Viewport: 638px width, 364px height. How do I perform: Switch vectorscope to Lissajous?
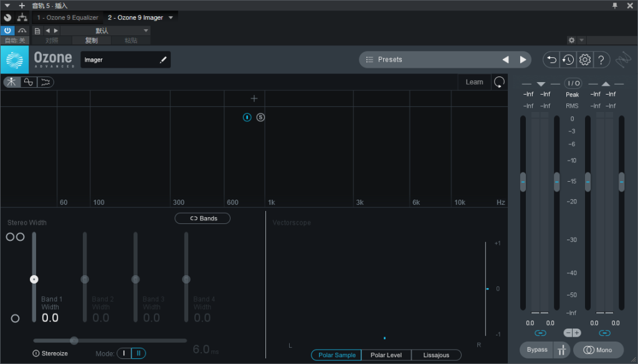point(436,355)
